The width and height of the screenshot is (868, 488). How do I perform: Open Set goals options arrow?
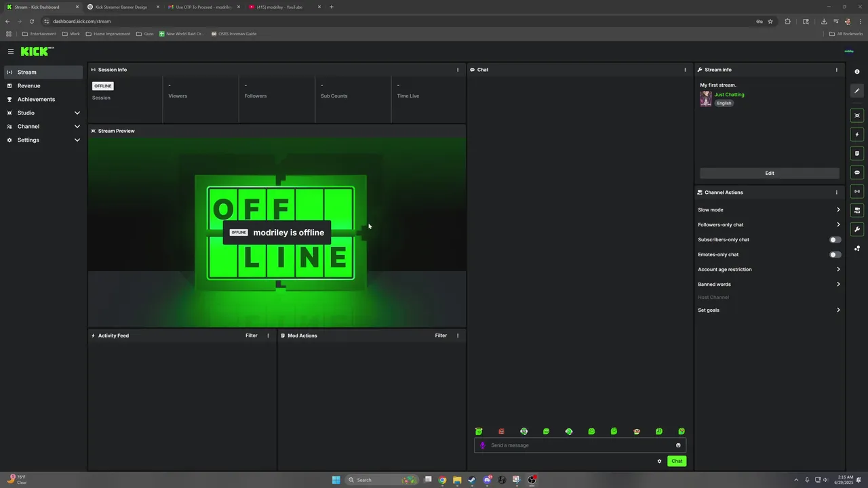838,310
